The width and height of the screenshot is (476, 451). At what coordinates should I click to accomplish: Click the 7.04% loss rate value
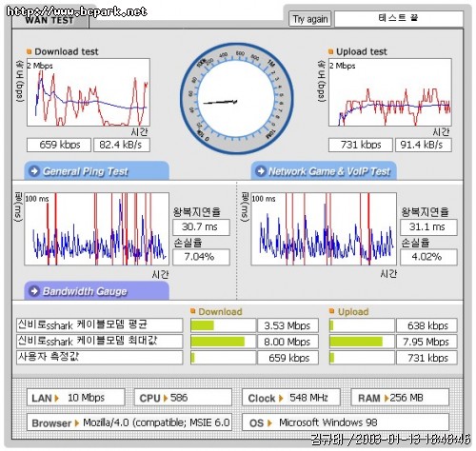(201, 257)
